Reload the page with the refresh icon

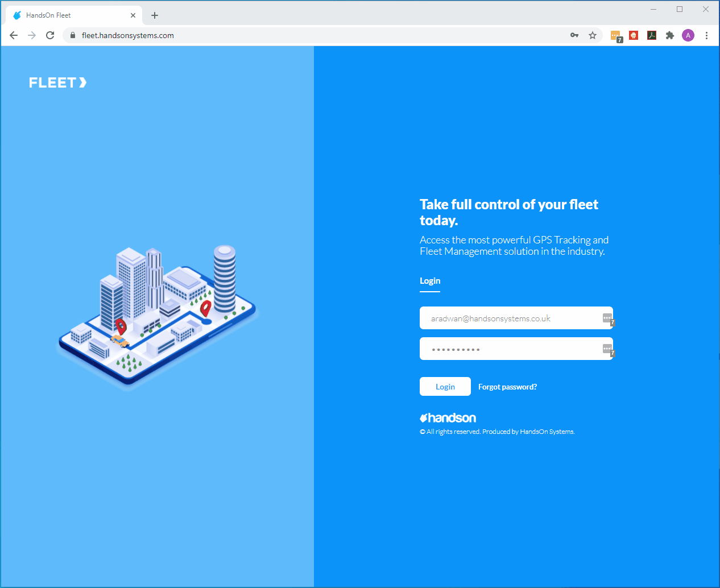pyautogui.click(x=50, y=35)
